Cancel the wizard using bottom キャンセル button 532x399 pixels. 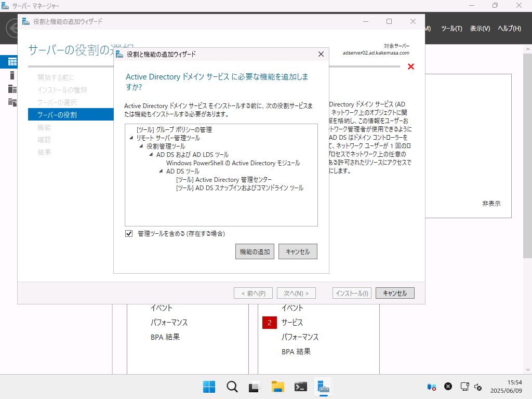395,293
